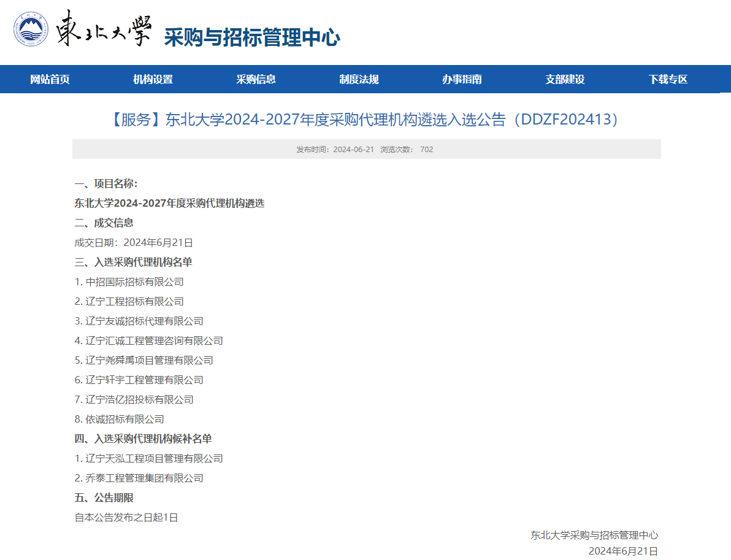731x560 pixels.
Task: Click the 采购与招标管理中心 header title
Action: [x=252, y=37]
